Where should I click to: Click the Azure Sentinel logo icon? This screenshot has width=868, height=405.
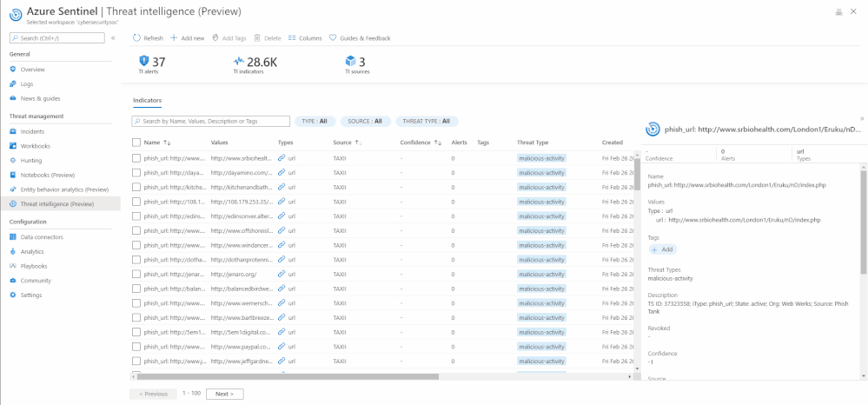(16, 15)
